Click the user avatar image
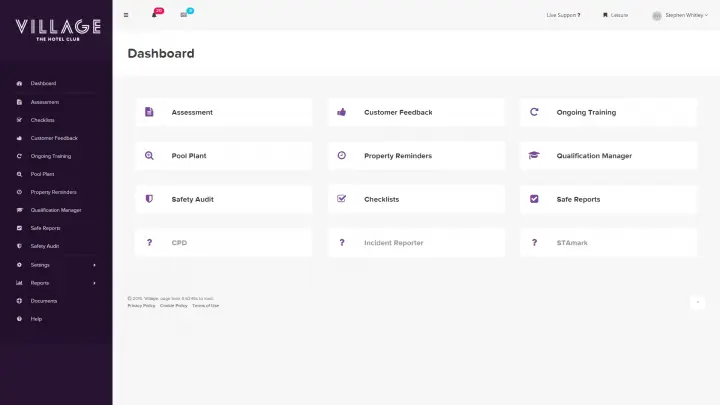720x405 pixels. (x=657, y=16)
